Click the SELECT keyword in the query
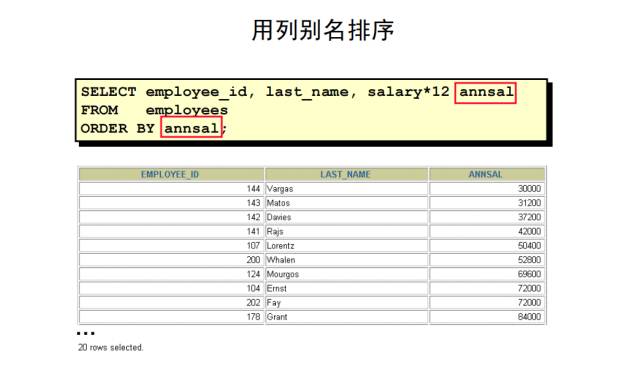Viewport: 635px width, 384px height. (x=109, y=92)
